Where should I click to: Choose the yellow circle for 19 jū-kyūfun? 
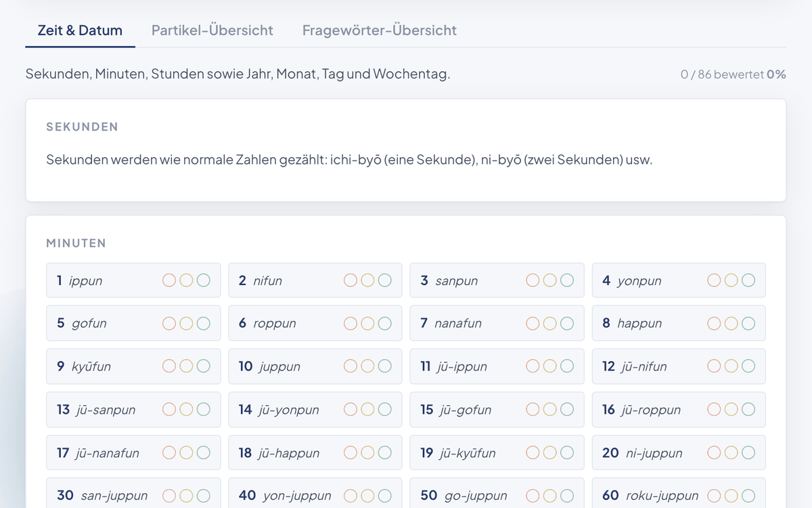pyautogui.click(x=549, y=452)
